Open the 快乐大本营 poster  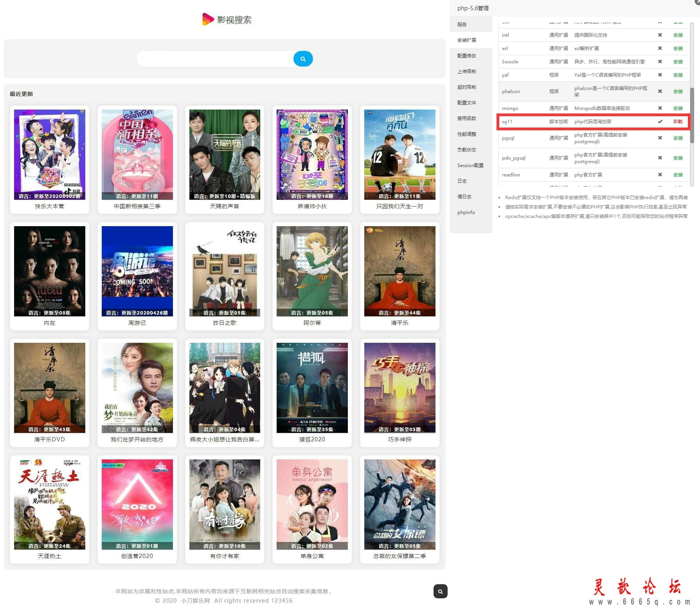pyautogui.click(x=50, y=155)
